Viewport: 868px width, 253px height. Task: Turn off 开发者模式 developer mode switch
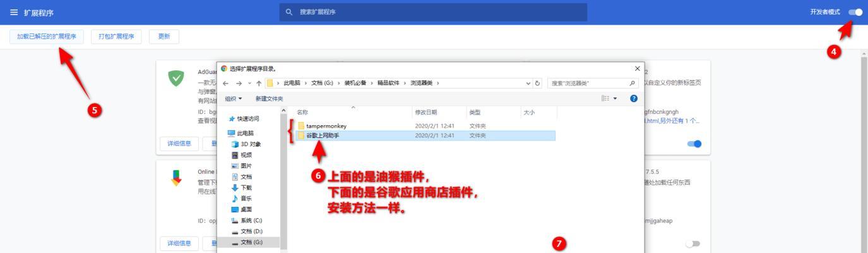coord(855,12)
